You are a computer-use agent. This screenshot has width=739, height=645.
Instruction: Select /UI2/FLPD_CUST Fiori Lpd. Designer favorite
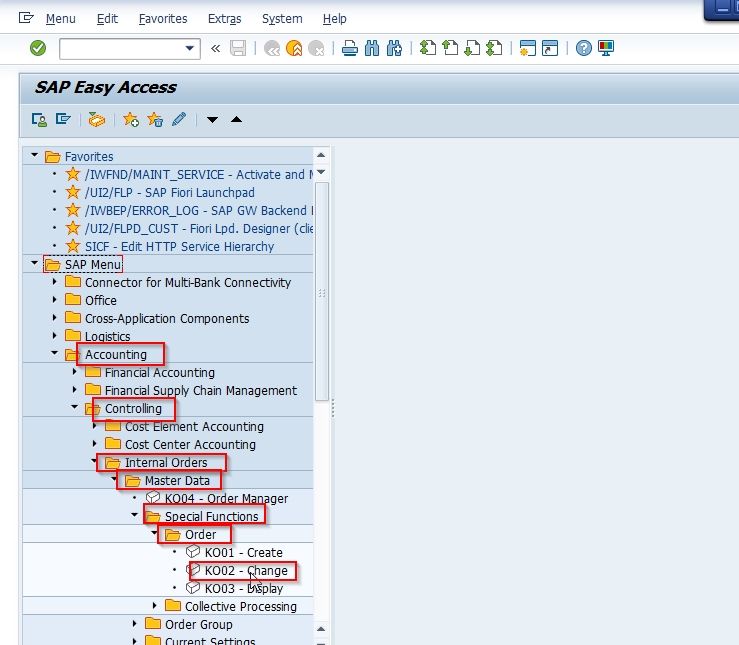coord(198,229)
